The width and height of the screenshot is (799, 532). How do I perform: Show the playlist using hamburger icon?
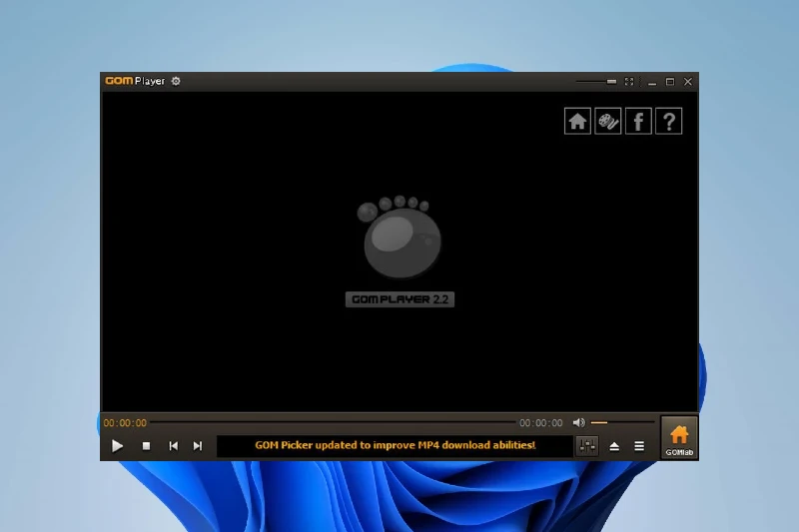click(x=639, y=446)
